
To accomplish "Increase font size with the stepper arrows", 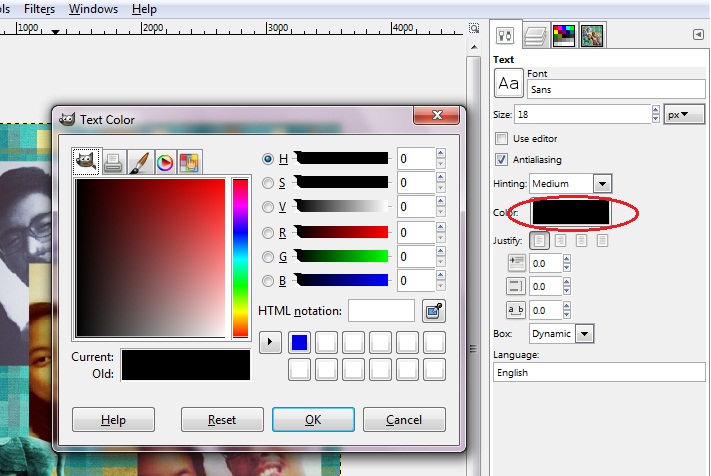I will pos(655,110).
